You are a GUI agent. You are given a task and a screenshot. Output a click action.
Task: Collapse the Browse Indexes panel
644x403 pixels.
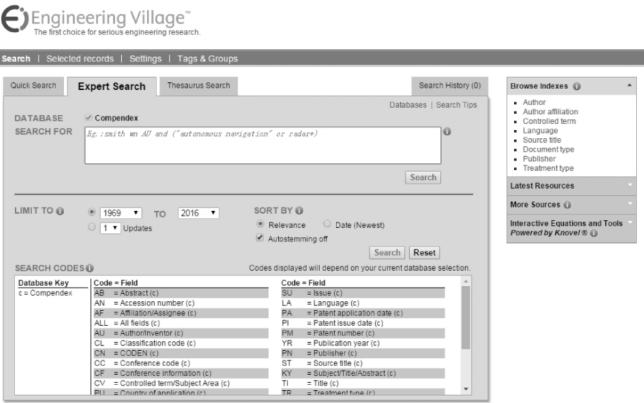(x=629, y=85)
